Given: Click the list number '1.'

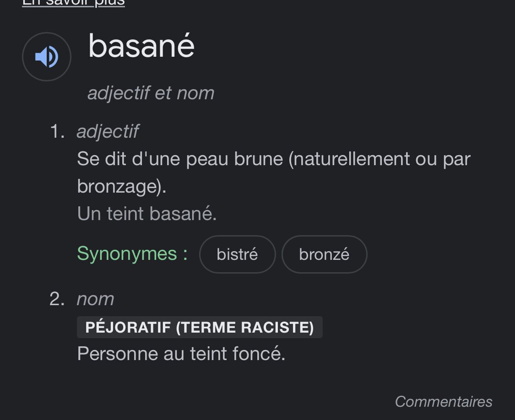Looking at the screenshot, I should (x=57, y=131).
